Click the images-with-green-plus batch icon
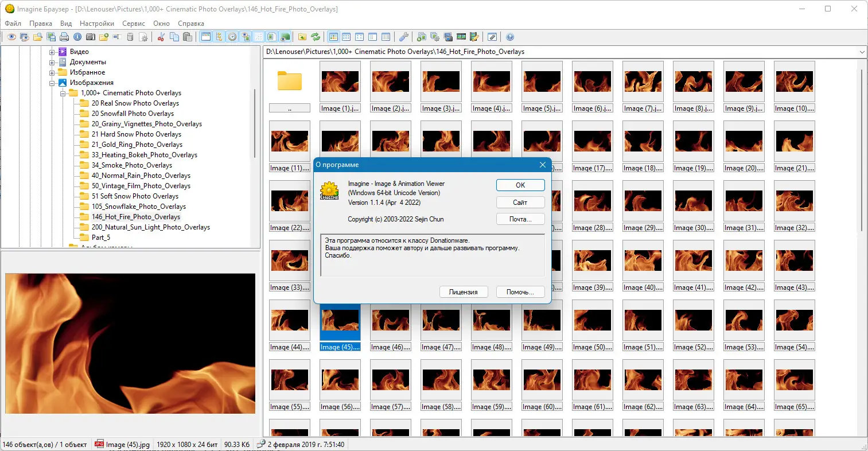Image resolution: width=868 pixels, height=451 pixels. (422, 37)
